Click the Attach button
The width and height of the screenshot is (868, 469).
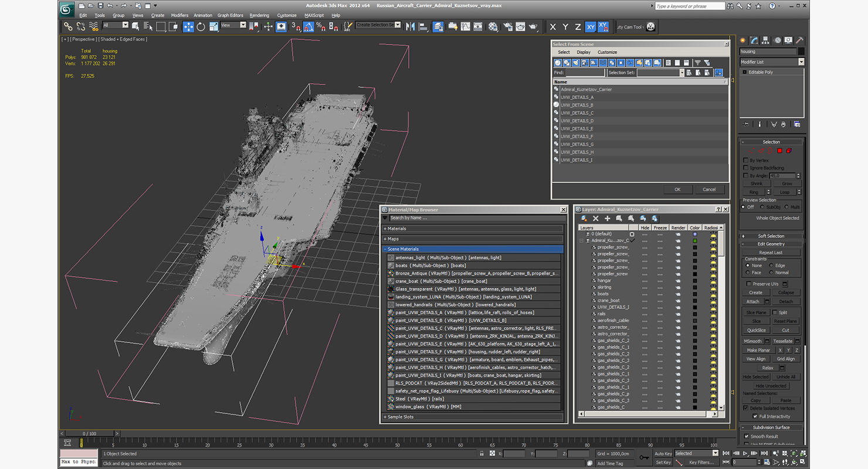[x=752, y=302]
